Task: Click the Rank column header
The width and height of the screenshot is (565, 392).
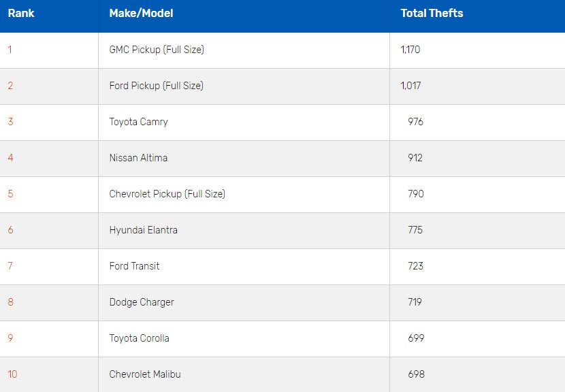Action: pyautogui.click(x=21, y=14)
